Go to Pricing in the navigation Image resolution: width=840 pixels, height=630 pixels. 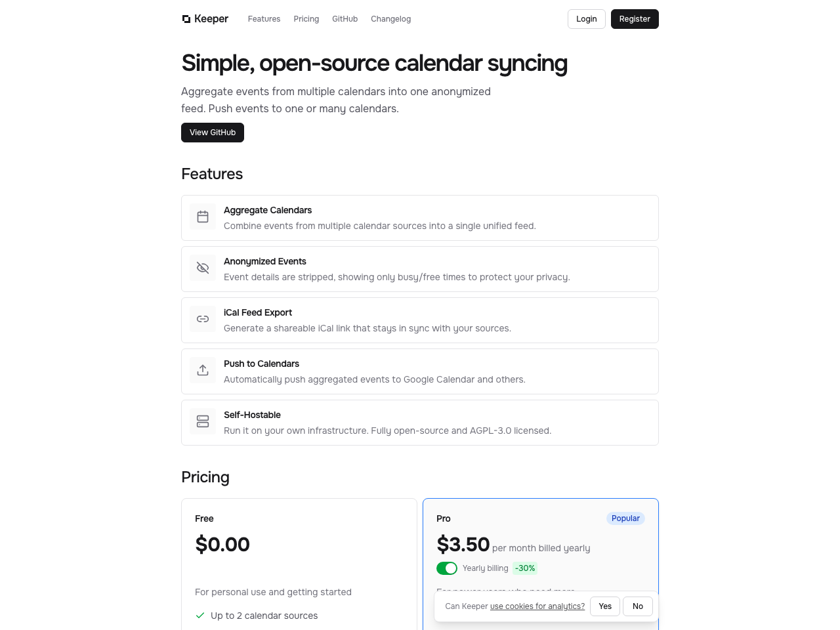pos(306,19)
